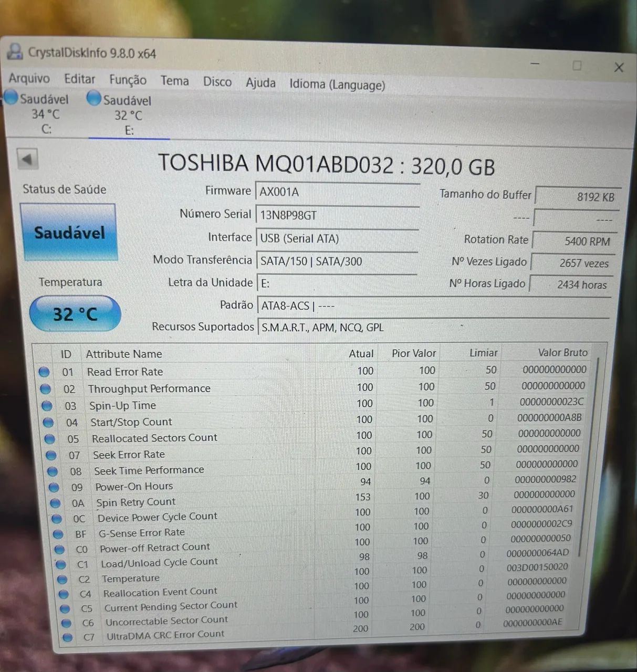
Task: Click the Limiar column header
Action: (x=484, y=353)
